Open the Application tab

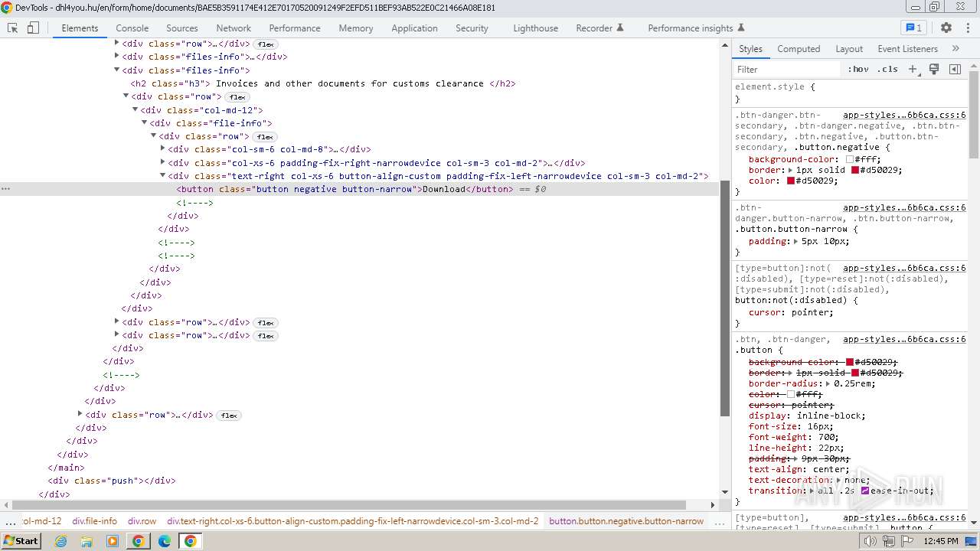[x=414, y=28]
